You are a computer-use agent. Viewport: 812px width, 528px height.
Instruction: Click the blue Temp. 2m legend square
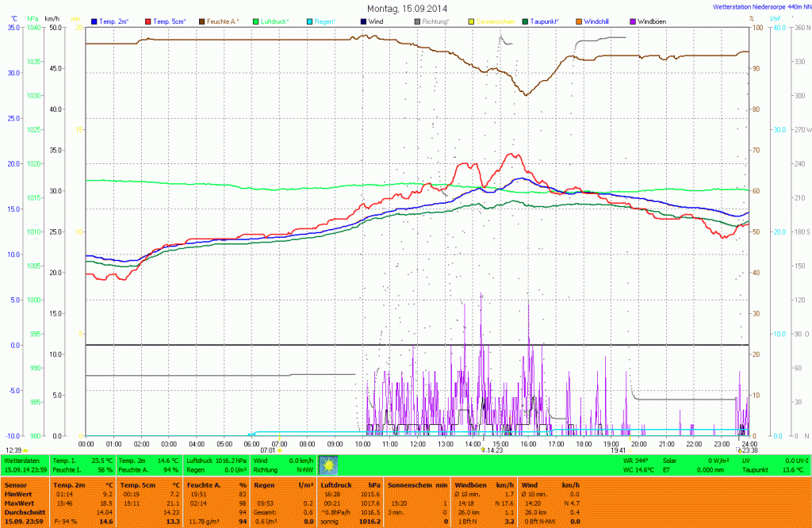[x=95, y=20]
